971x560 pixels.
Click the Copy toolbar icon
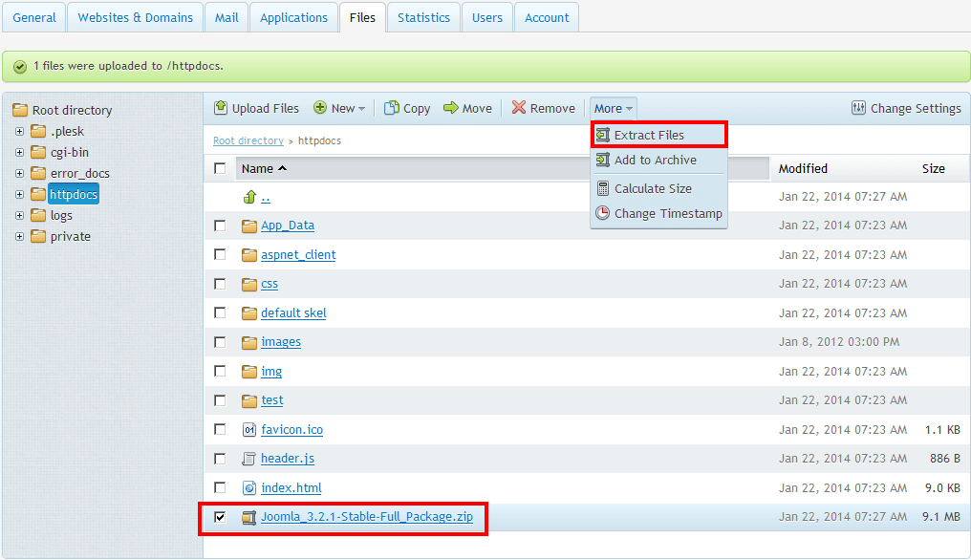[392, 108]
